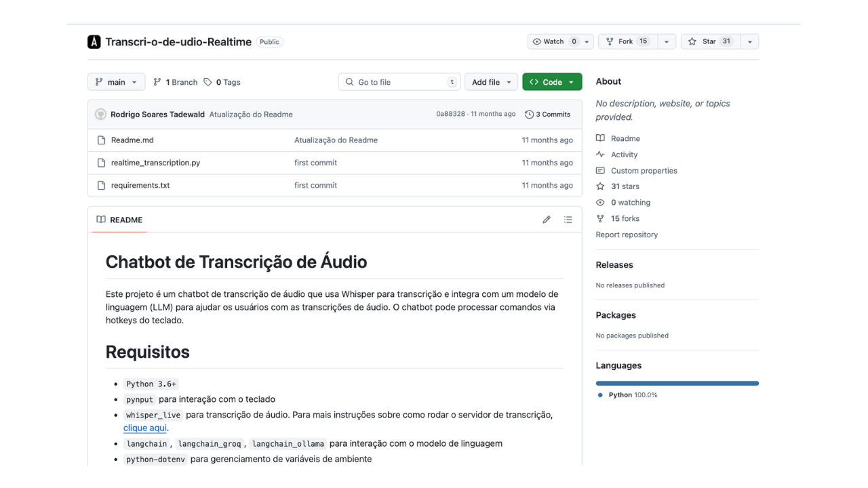Open the dropdown arrow beside Fork
The image size is (868, 488).
click(x=667, y=41)
